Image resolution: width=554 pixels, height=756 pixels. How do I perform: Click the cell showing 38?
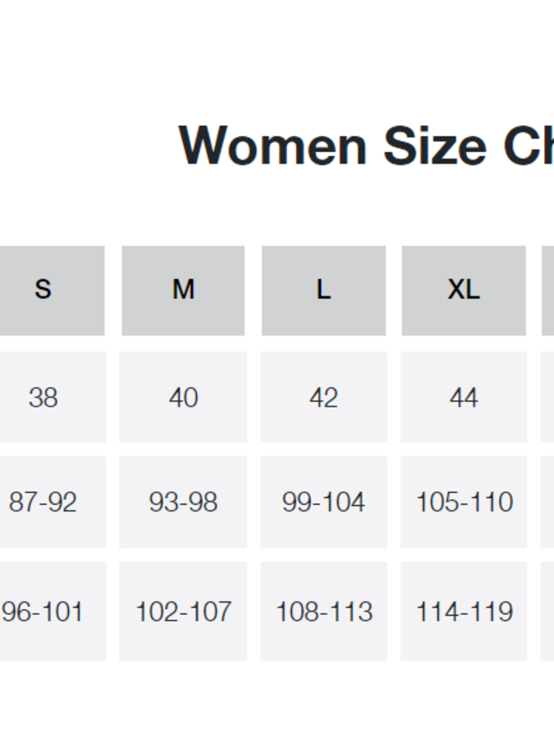(x=44, y=396)
